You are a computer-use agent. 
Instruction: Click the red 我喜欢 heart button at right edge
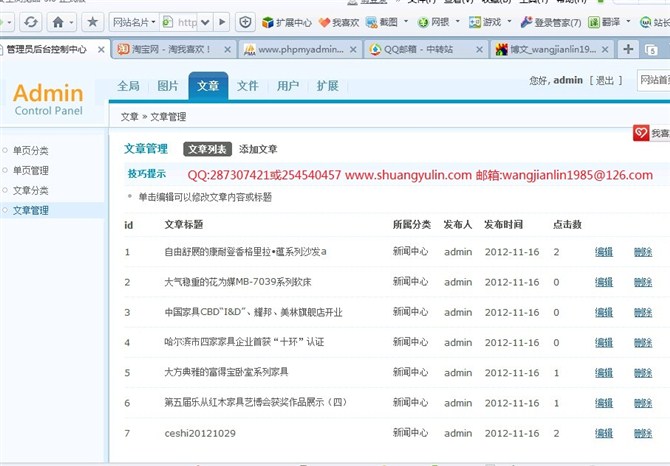[x=651, y=133]
